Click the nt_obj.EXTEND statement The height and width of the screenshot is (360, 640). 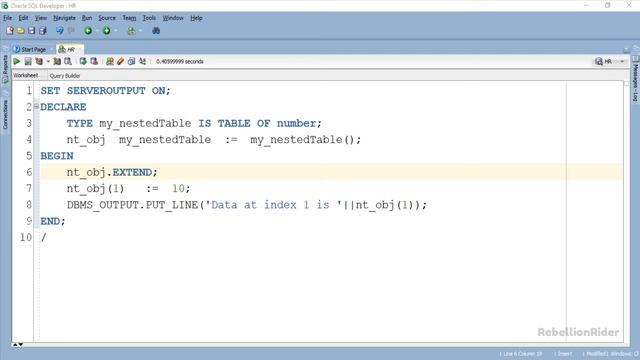click(x=112, y=172)
